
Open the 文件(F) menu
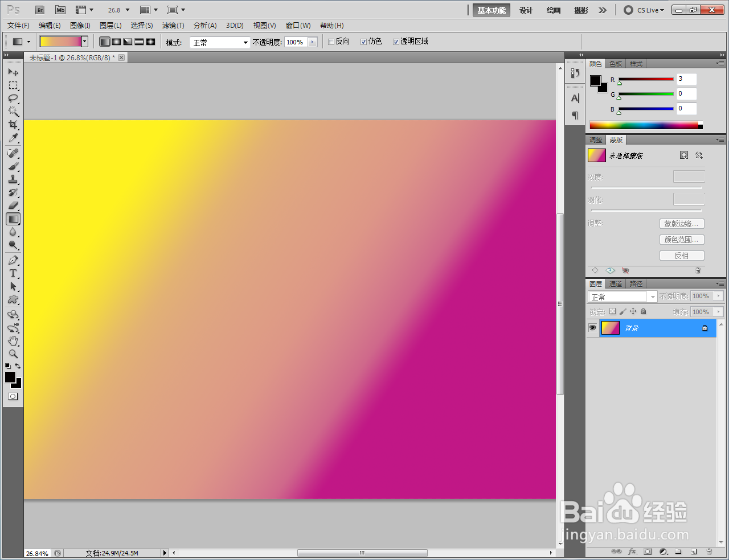(x=18, y=26)
